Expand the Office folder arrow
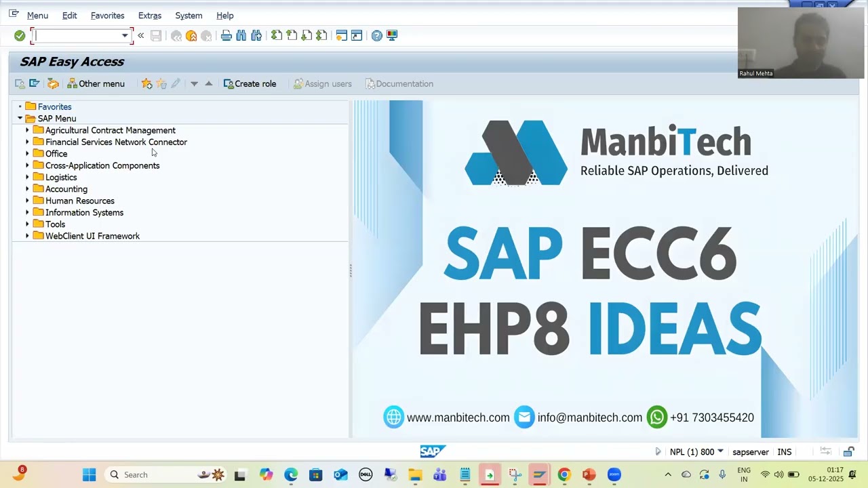The height and width of the screenshot is (488, 868). pos(28,154)
